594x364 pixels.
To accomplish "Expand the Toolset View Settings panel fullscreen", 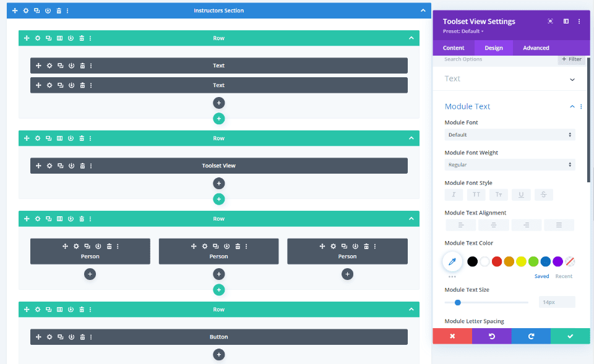I will point(550,21).
